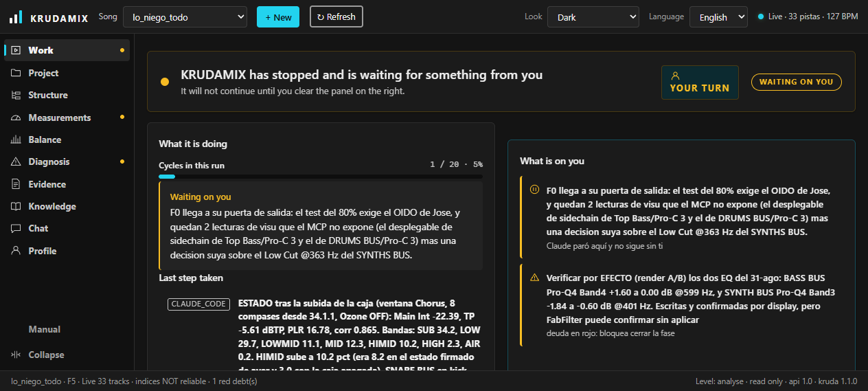
Task: Click the yellow dot beside Work
Action: coord(122,50)
